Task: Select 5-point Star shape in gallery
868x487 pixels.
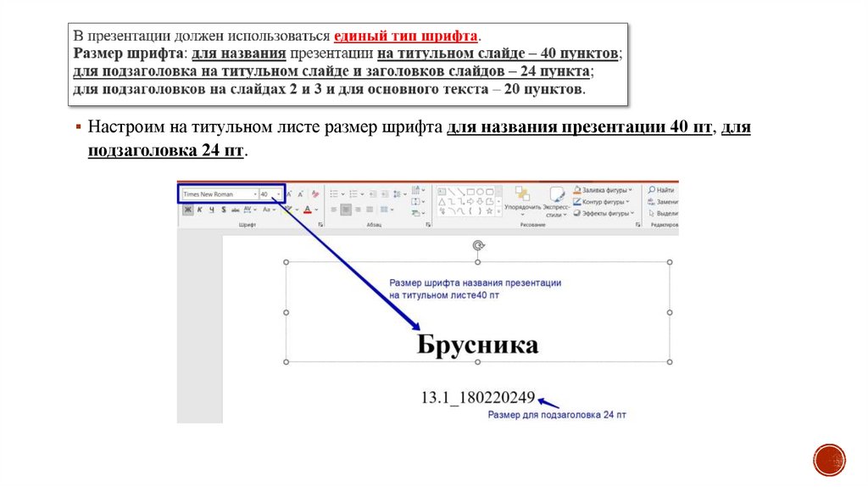Action: pyautogui.click(x=489, y=210)
